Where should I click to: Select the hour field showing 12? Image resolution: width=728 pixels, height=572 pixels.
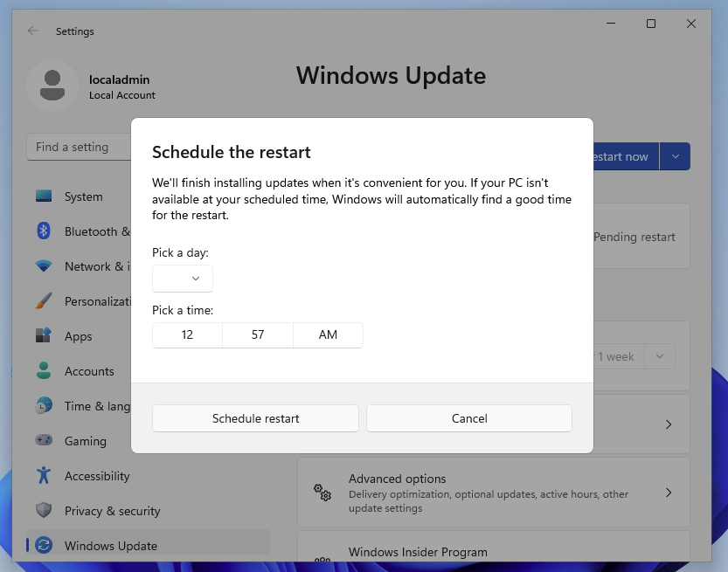[187, 335]
